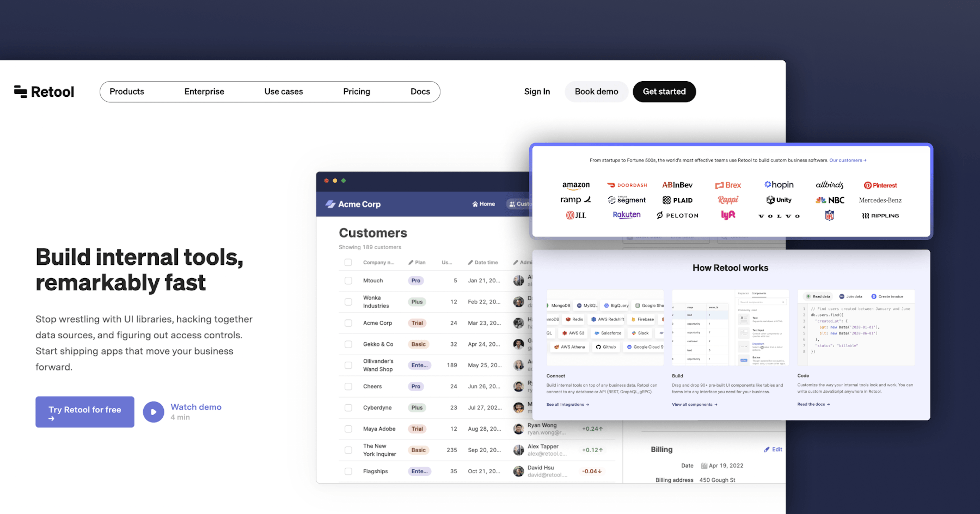980x514 pixels.
Task: Click the ramp logo
Action: [575, 200]
